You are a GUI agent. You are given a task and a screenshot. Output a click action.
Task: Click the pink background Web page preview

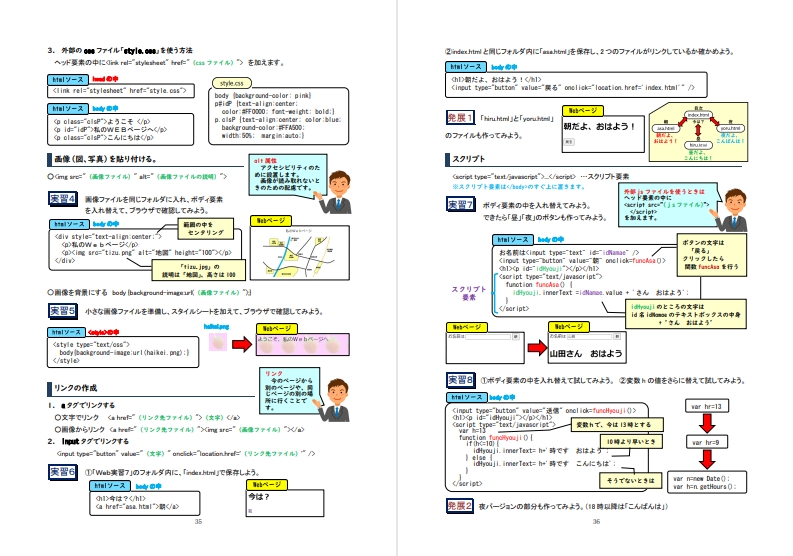pyautogui.click(x=302, y=345)
